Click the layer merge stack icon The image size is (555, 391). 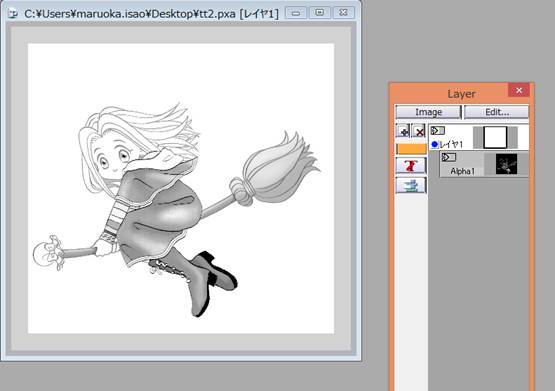pos(411,185)
